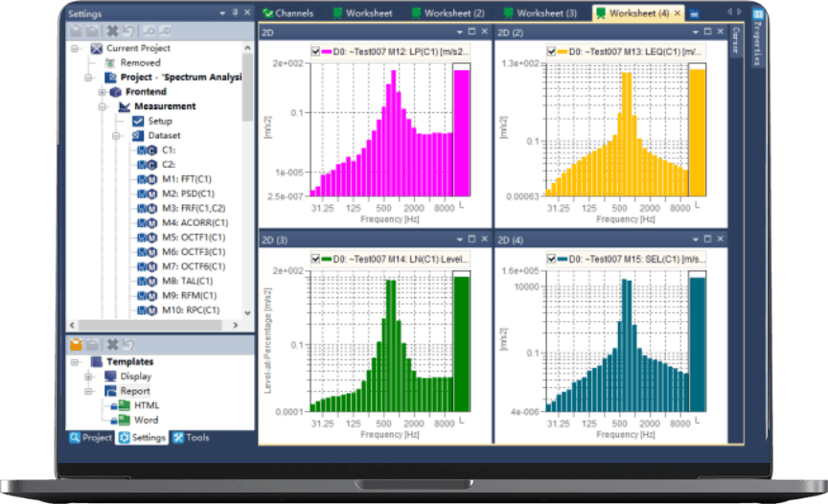The image size is (828, 504).
Task: Open the Cursor side tab
Action: [736, 40]
